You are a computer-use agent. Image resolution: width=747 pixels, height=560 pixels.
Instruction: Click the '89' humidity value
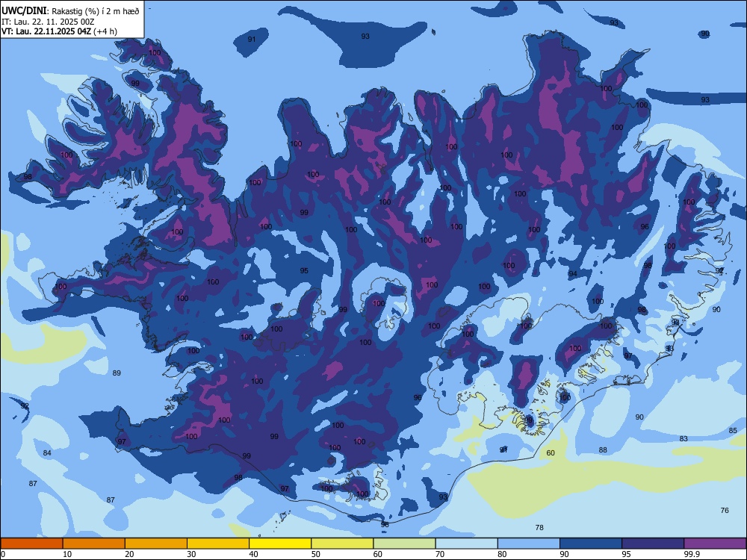(x=117, y=373)
